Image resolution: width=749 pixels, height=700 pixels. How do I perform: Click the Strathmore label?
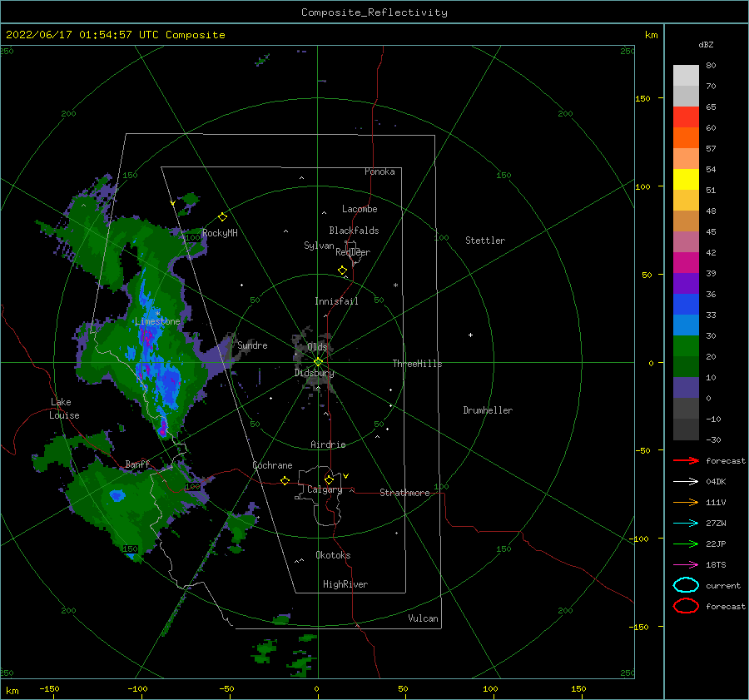point(404,493)
